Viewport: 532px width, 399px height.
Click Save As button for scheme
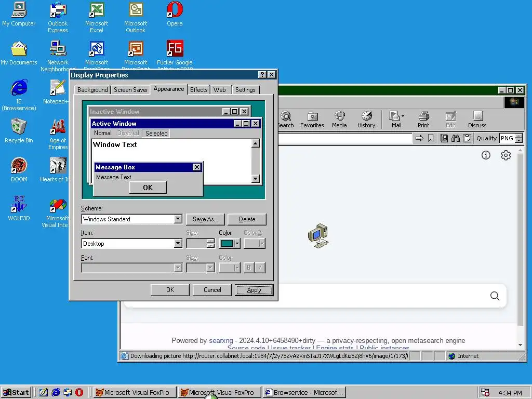click(205, 219)
